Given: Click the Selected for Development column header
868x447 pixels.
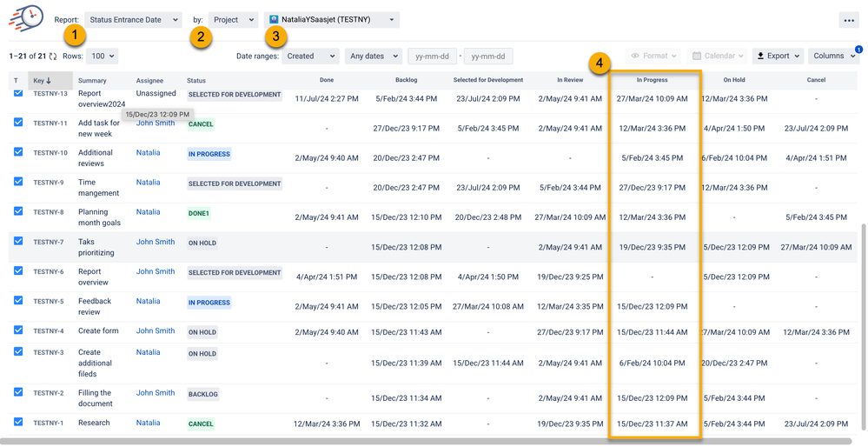Looking at the screenshot, I should tap(487, 80).
